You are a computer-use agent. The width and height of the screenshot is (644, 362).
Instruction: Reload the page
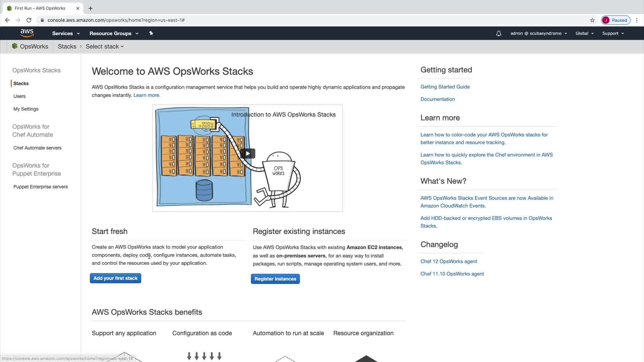coord(29,20)
